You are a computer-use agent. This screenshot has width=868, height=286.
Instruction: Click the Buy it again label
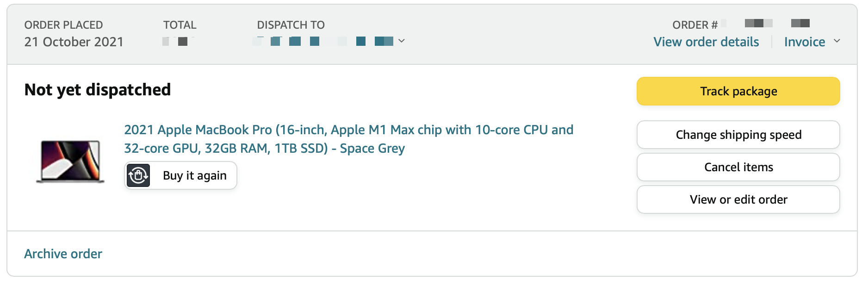tap(195, 175)
